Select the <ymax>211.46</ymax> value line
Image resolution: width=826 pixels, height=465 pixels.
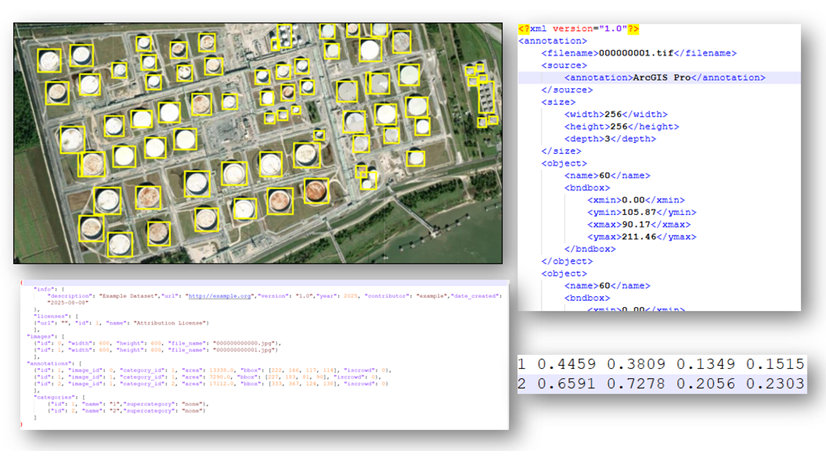642,237
